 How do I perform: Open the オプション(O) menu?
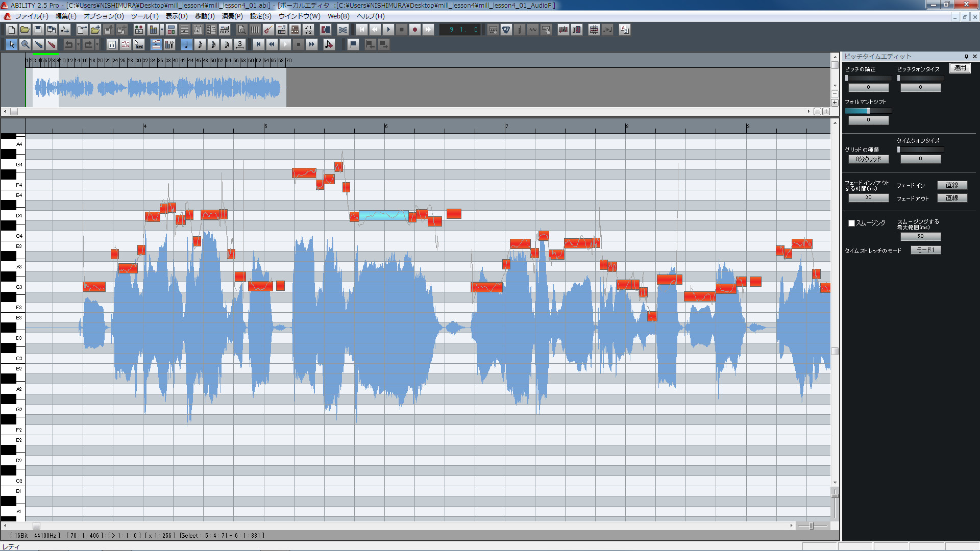point(104,16)
